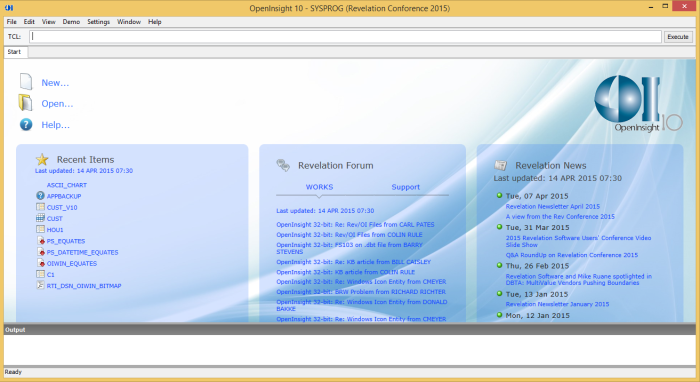Viewport: 700px width, 382px height.
Task: Click the Open... link
Action: click(57, 104)
